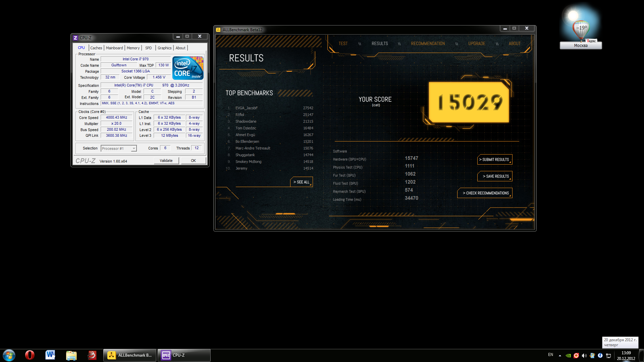Click the Hardware (GPU+CPU) score 15747
The image size is (644, 362).
point(412,158)
